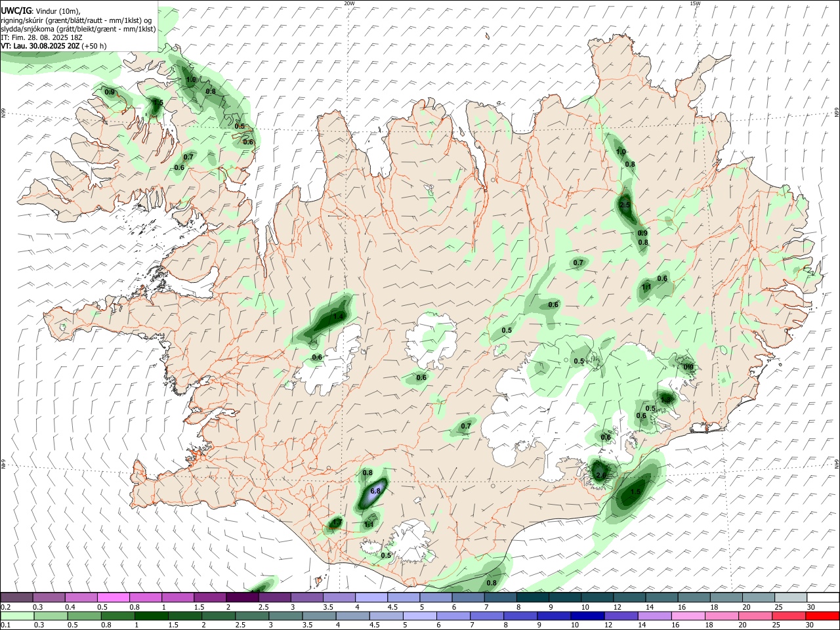The image size is (840, 630).
Task: Pick the white swatch after 30 in upper scale
Action: [x=823, y=597]
